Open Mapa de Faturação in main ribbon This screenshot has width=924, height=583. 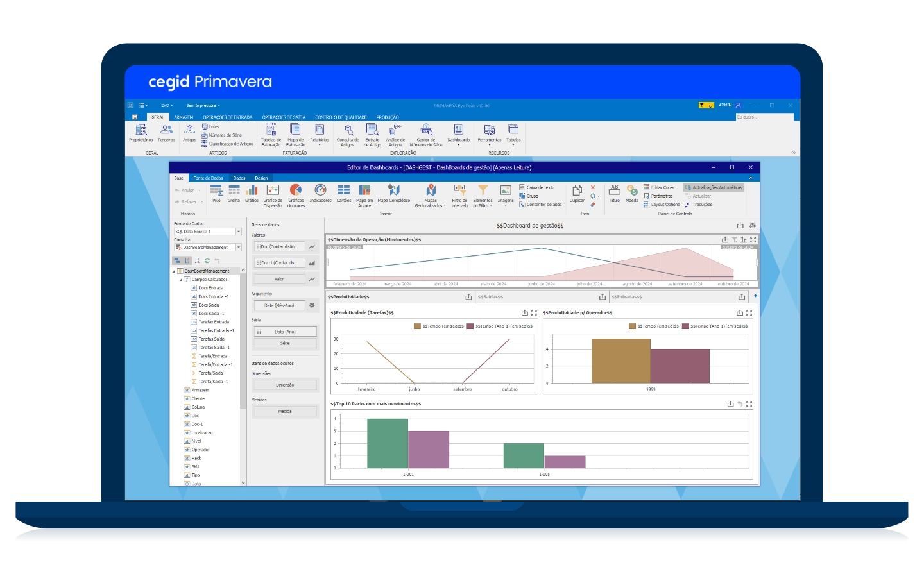[295, 135]
